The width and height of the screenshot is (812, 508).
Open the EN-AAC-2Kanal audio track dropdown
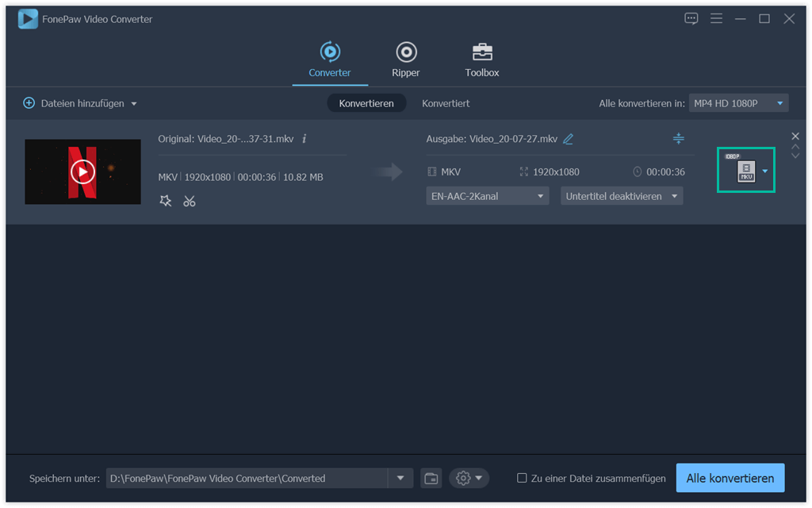[488, 196]
